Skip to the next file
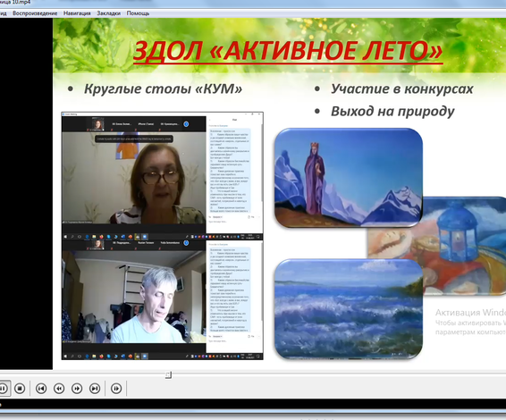506x420 pixels. (x=95, y=389)
